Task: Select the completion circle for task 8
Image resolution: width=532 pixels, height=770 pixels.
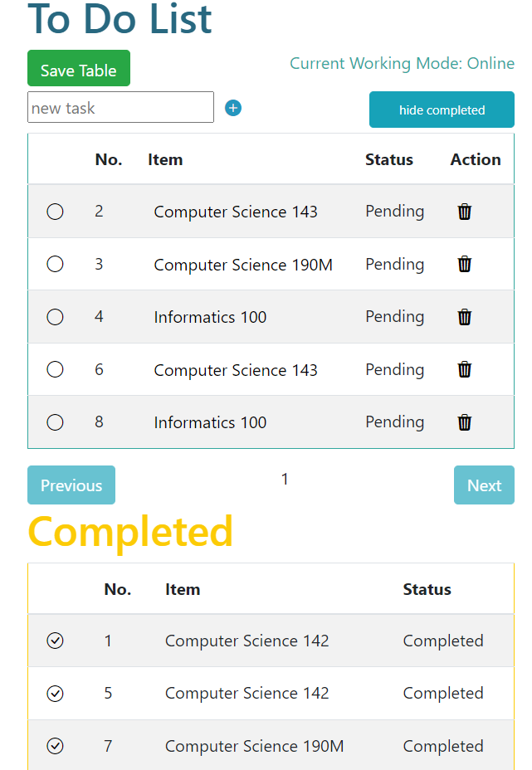Action: point(55,422)
